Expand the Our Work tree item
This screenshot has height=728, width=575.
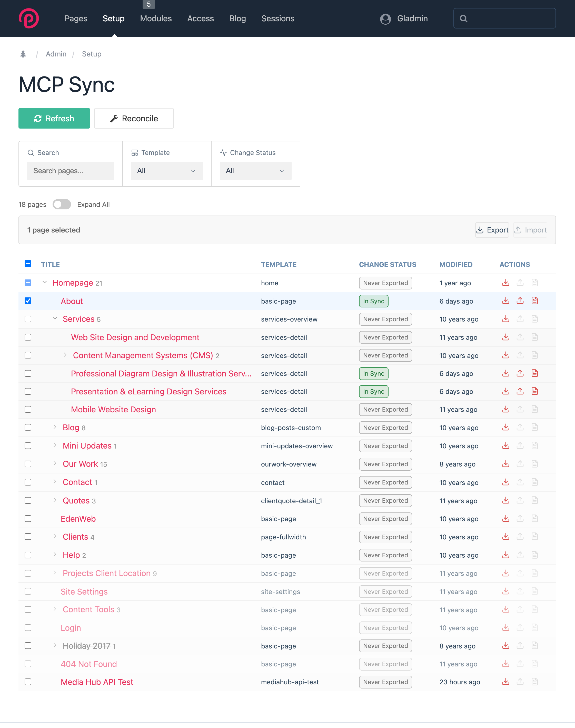[x=55, y=463]
